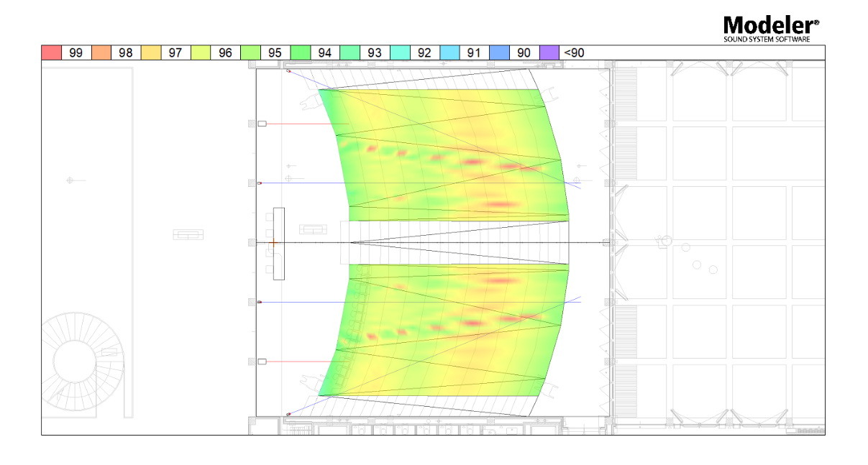The image size is (868, 465).
Task: Select the green 94 dB legend swatch
Action: 301,52
